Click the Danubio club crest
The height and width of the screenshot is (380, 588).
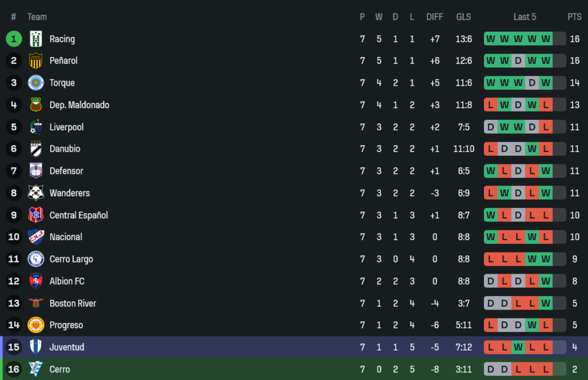pyautogui.click(x=36, y=149)
